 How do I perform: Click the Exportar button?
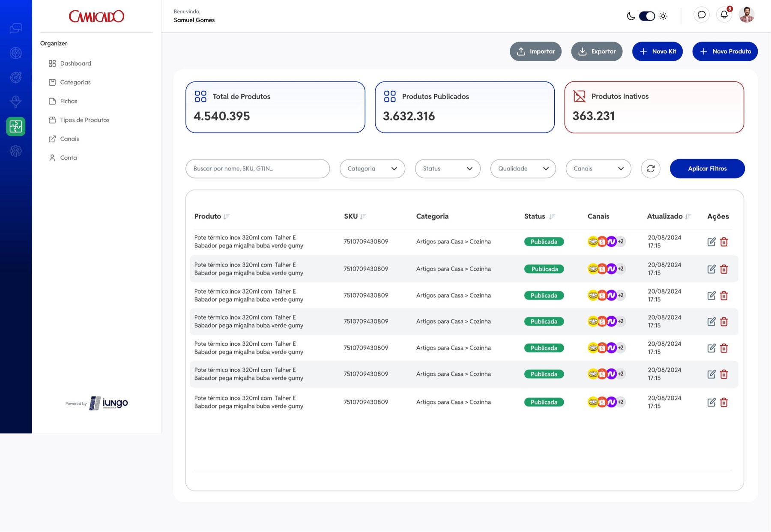click(597, 51)
